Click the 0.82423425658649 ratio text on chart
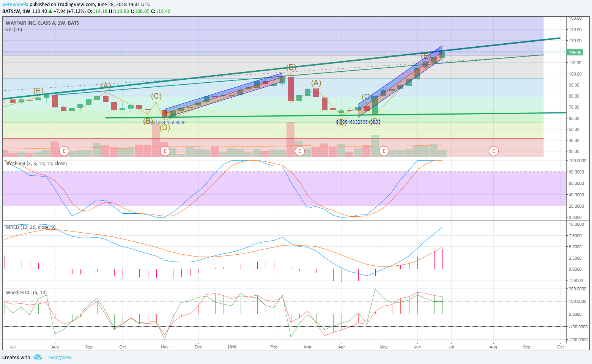Image resolution: width=592 pixels, height=364 pixels. (x=165, y=122)
